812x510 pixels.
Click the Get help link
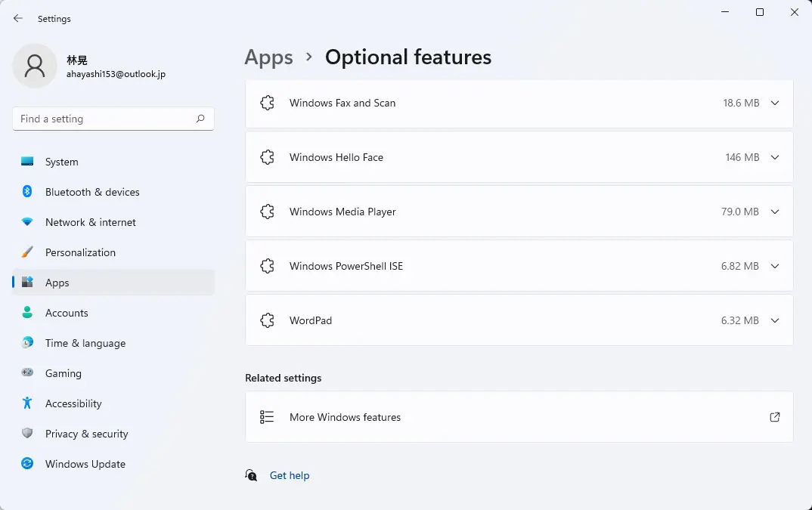pyautogui.click(x=290, y=475)
